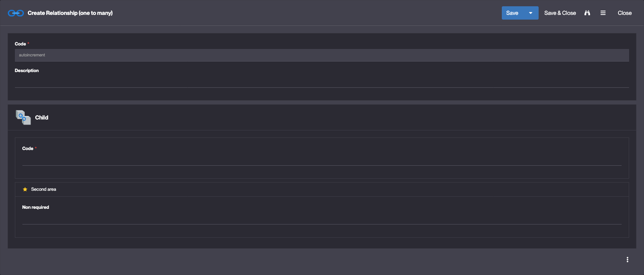Open the vertical three-dot options menu
This screenshot has height=275, width=644.
click(x=627, y=260)
